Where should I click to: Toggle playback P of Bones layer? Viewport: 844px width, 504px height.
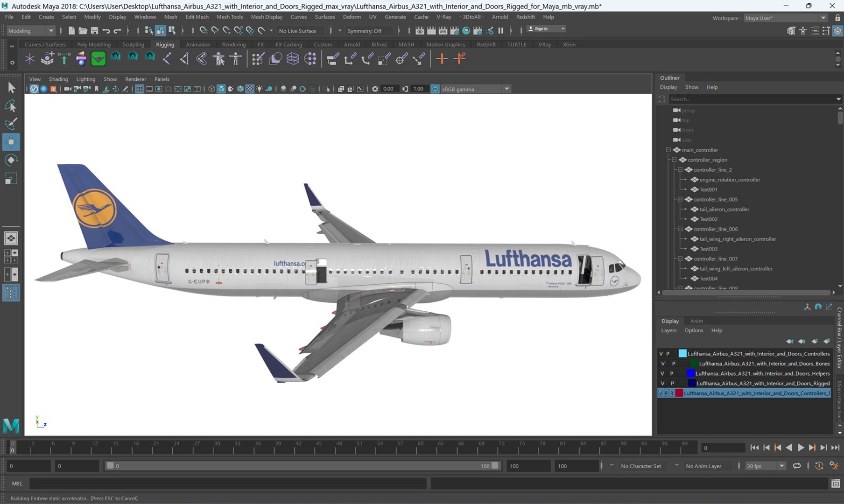tap(673, 364)
